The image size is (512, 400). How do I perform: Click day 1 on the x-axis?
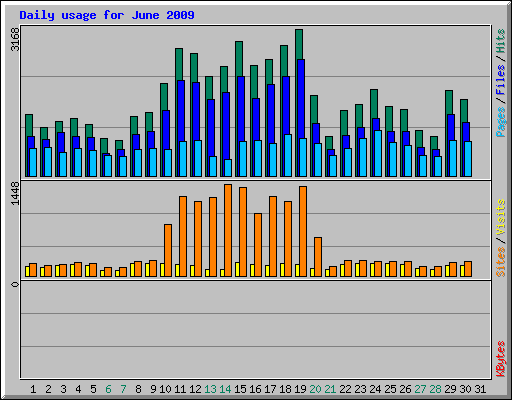(33, 389)
